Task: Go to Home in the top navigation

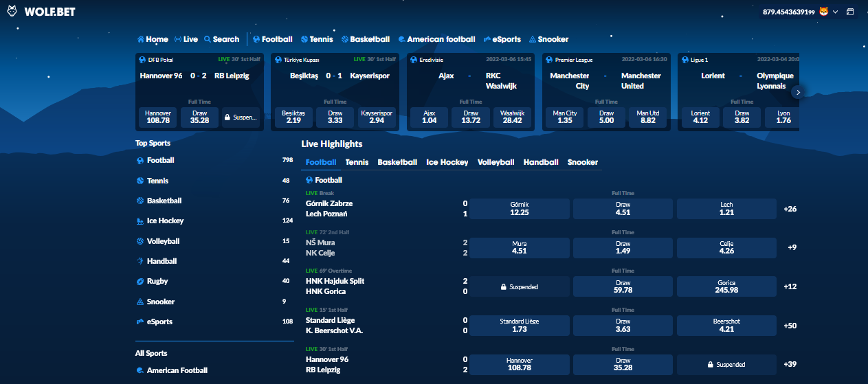Action: tap(153, 39)
